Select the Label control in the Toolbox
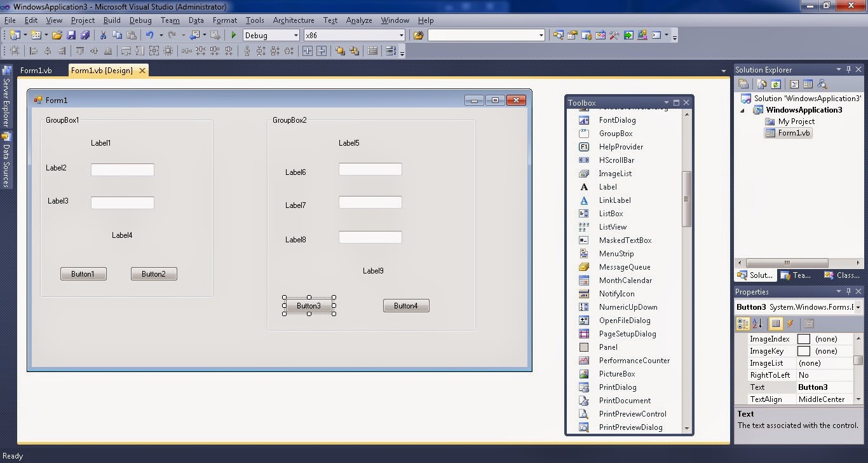 point(607,187)
